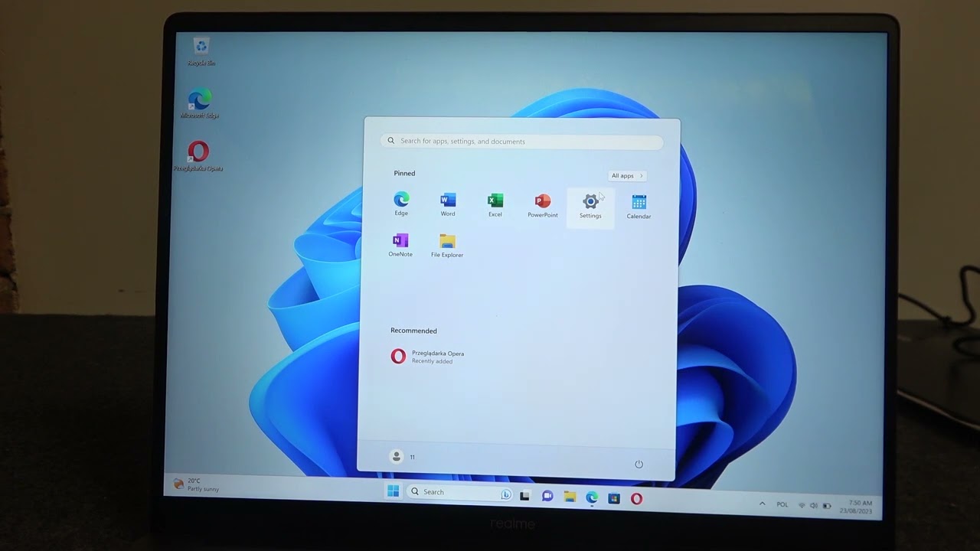
Task: Open File Explorer from the taskbar
Action: click(x=570, y=497)
